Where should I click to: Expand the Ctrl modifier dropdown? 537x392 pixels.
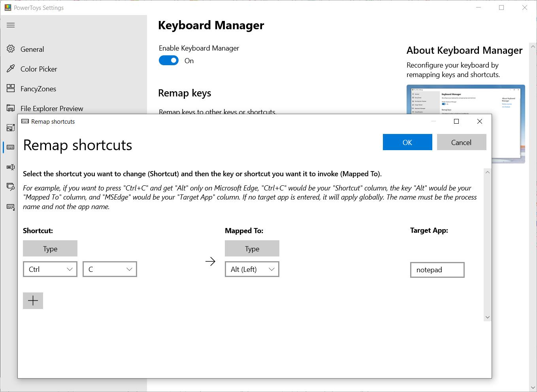coord(50,269)
